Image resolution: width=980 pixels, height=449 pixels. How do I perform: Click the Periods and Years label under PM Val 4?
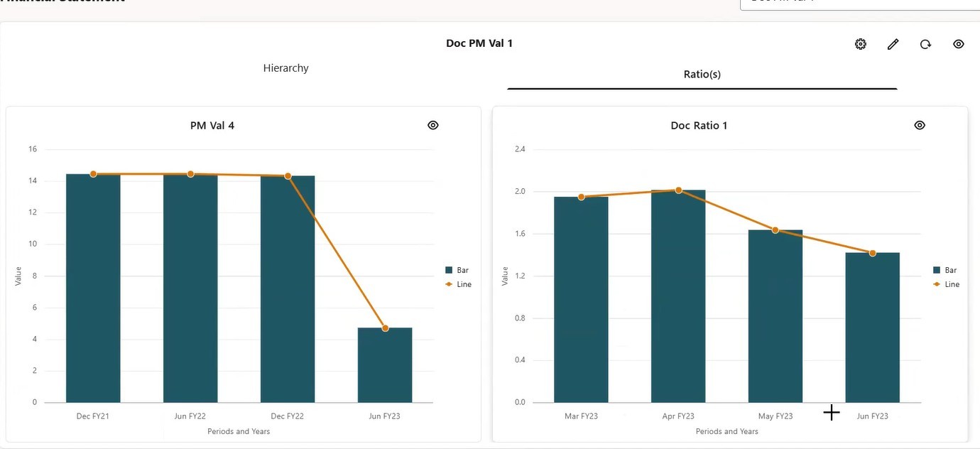click(239, 431)
